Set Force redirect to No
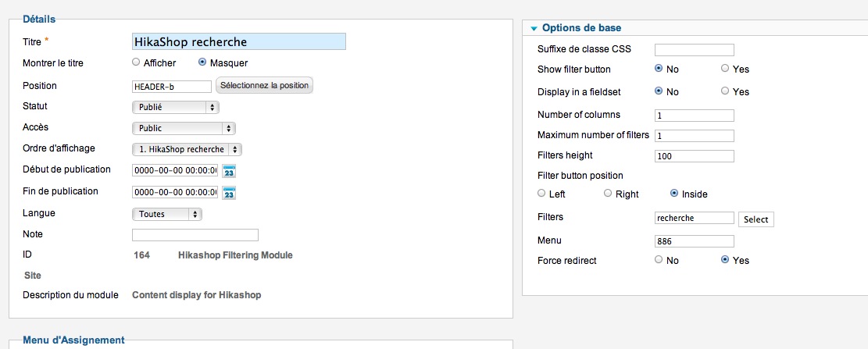Viewport: 868px width, 349px height. pos(658,259)
